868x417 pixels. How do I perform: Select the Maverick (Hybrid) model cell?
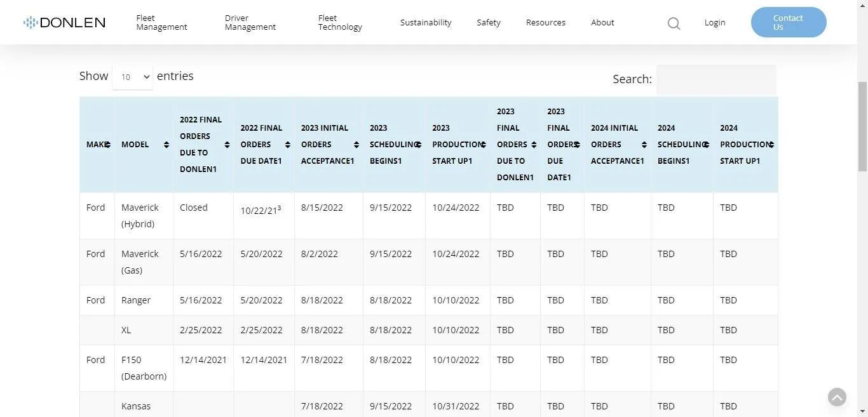click(144, 216)
